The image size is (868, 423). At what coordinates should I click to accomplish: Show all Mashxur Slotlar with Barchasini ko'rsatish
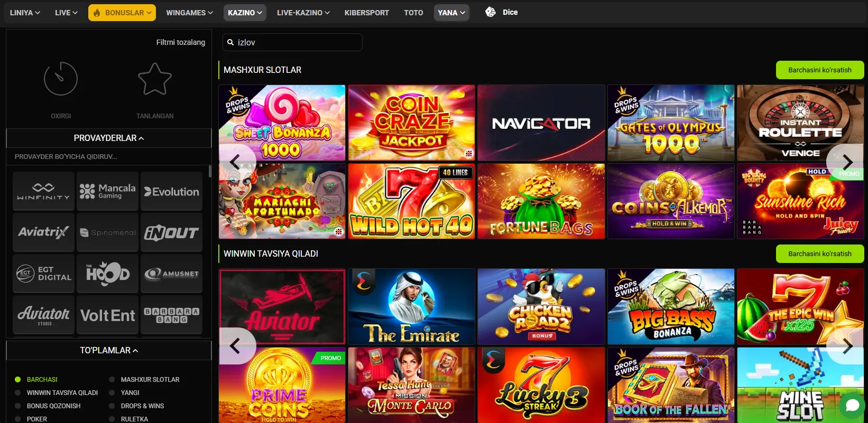820,70
